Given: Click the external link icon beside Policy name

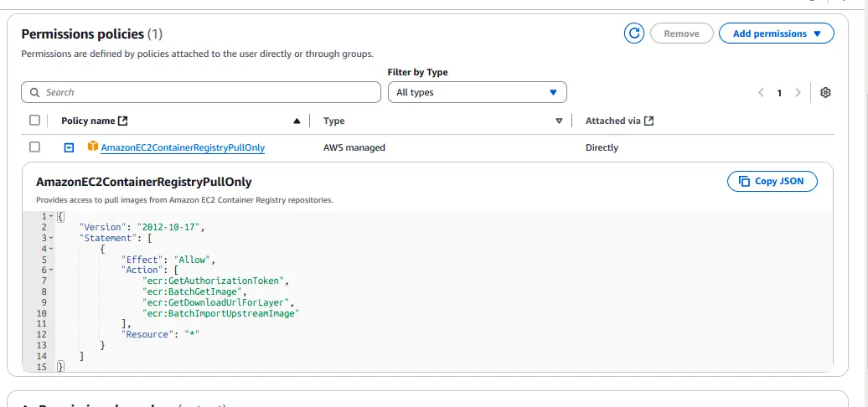Looking at the screenshot, I should 123,121.
